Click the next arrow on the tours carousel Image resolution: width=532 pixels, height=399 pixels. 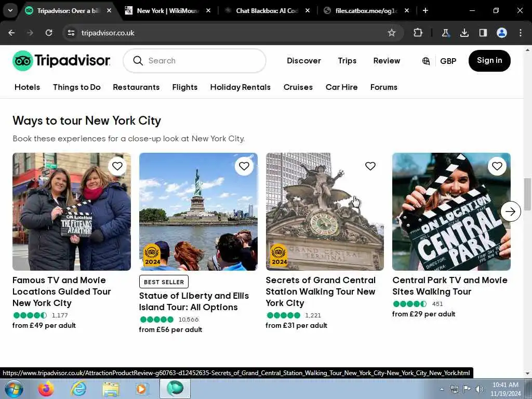point(511,211)
